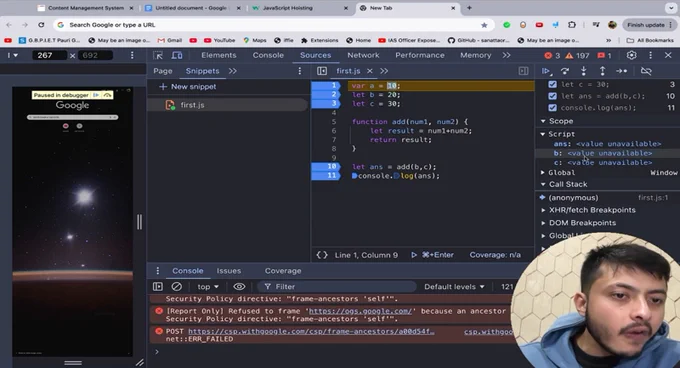Open navigator pane three-dot menu
680x368 pixels.
(x=300, y=71)
